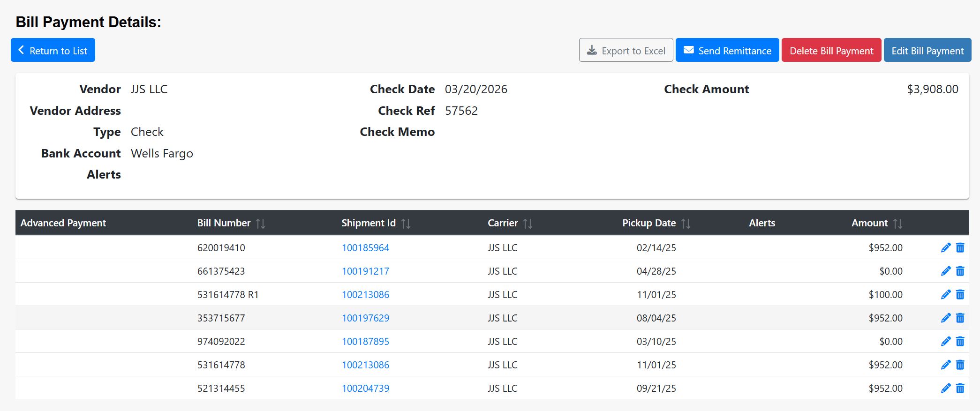This screenshot has width=980, height=411.
Task: Delete bill 620019410 using trash icon
Action: coord(960,247)
